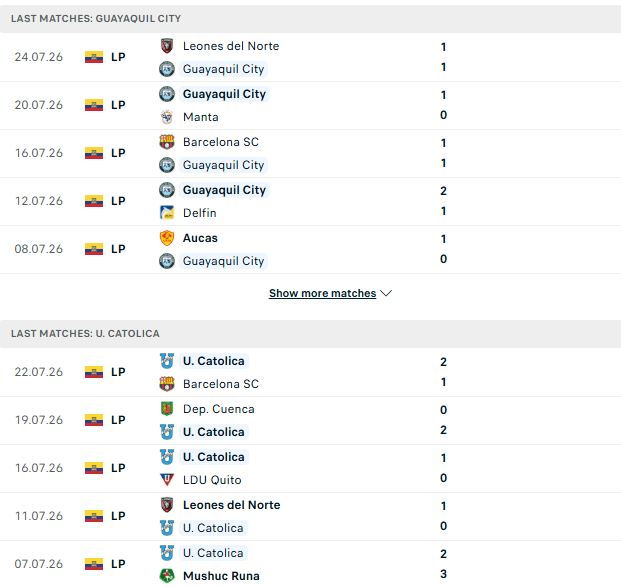
Task: Click the Manta team crest icon
Action: [167, 117]
